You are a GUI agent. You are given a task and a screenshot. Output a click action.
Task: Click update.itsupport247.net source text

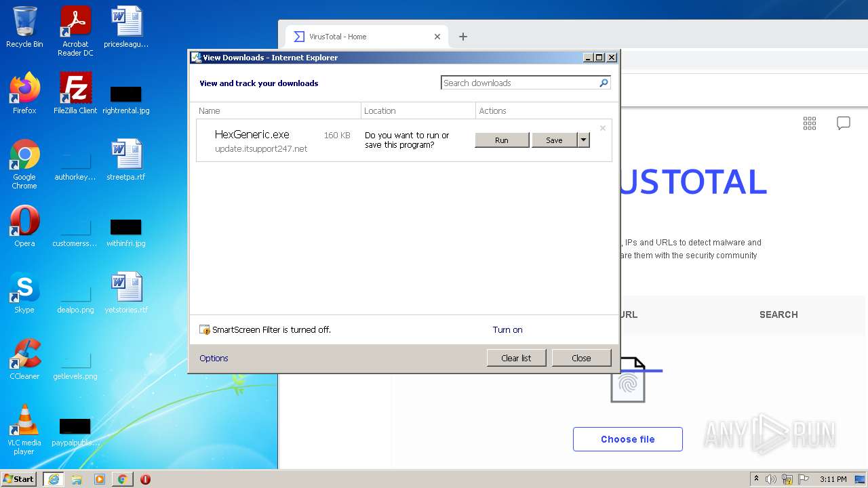261,148
